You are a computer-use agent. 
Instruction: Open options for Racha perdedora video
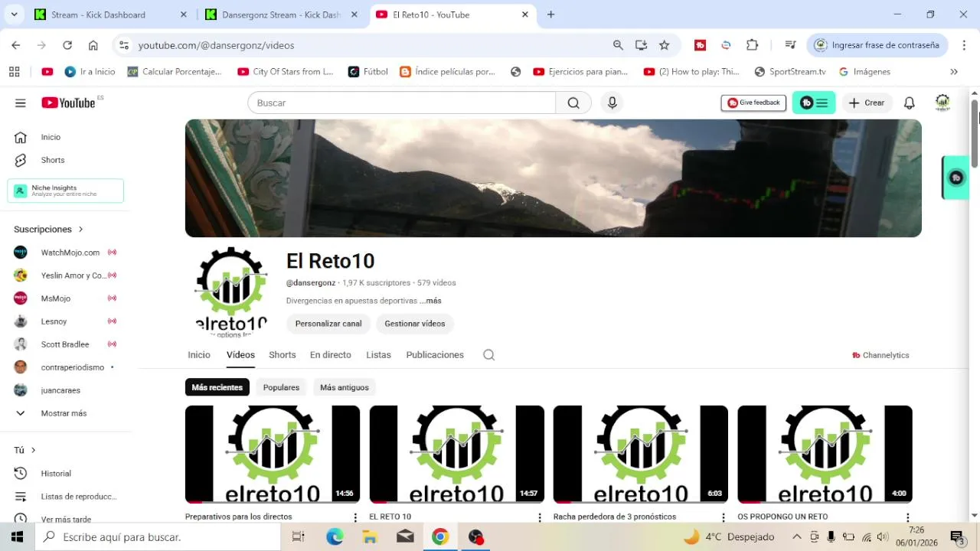[724, 517]
